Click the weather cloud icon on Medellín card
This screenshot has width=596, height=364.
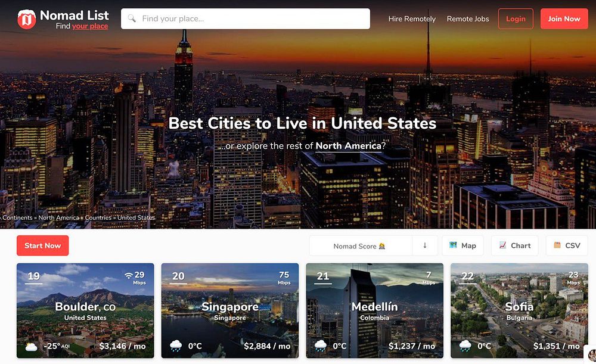321,346
